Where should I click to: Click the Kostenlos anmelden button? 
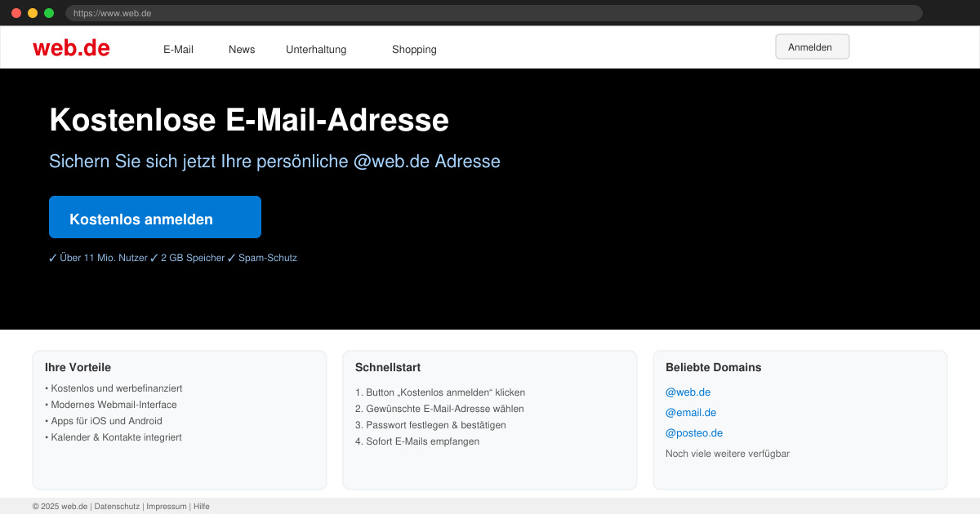point(155,217)
